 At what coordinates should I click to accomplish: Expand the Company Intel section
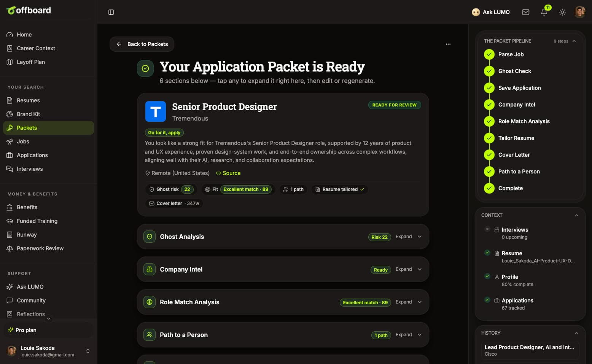click(283, 269)
